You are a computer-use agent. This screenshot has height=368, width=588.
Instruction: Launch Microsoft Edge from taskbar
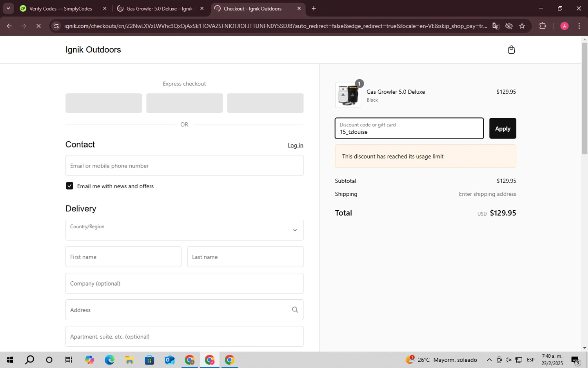(x=109, y=360)
